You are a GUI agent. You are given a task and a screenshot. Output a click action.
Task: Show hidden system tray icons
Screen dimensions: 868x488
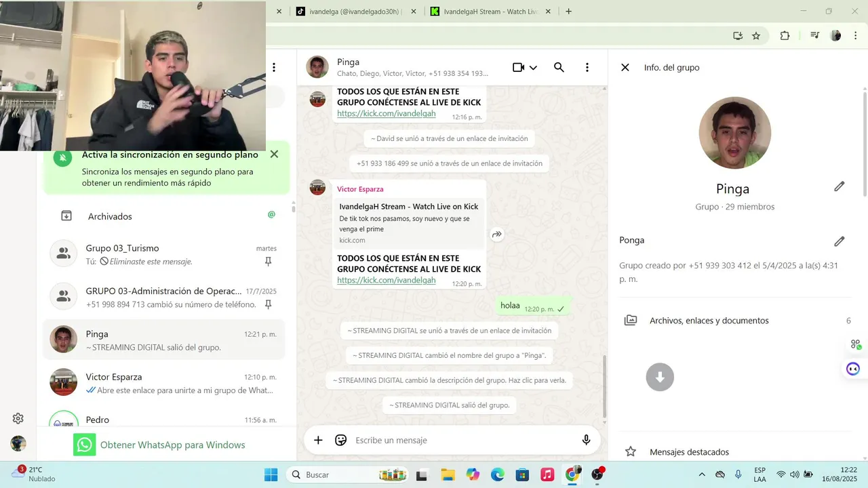pyautogui.click(x=702, y=474)
